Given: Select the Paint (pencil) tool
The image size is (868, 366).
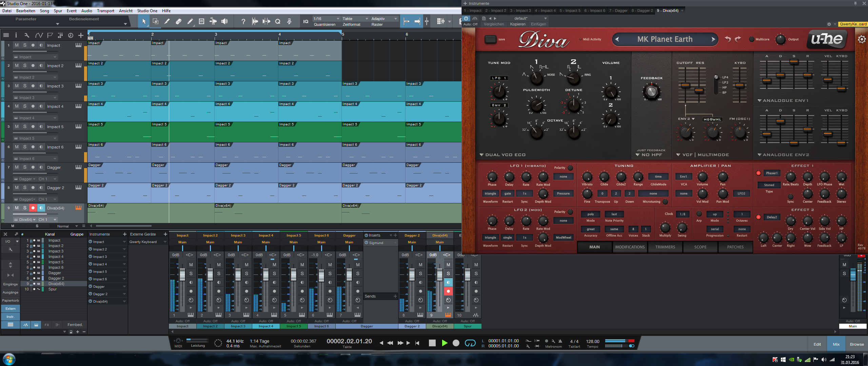Looking at the screenshot, I should pyautogui.click(x=190, y=21).
